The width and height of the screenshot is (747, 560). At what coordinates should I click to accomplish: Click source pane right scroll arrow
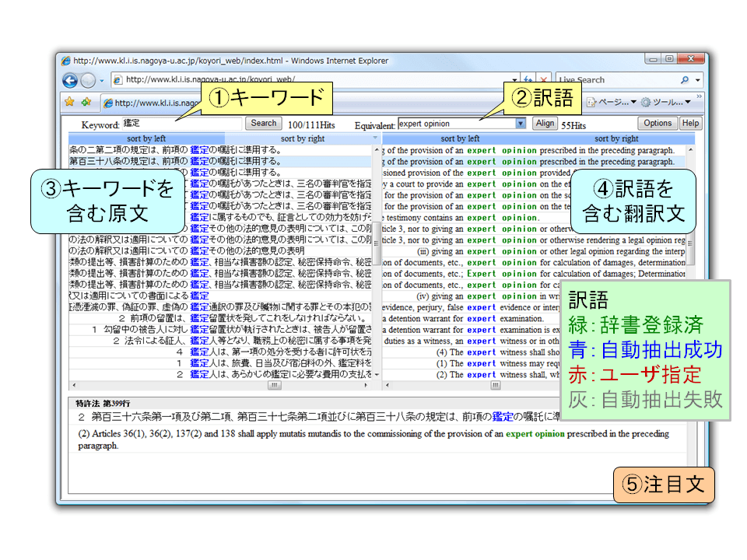click(366, 385)
